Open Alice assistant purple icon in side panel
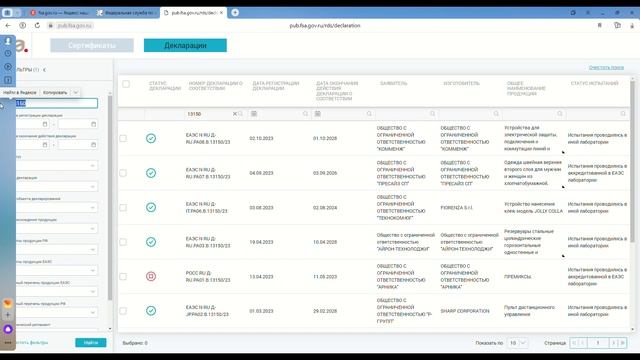Screen dimensions: 640x360 click(8, 329)
